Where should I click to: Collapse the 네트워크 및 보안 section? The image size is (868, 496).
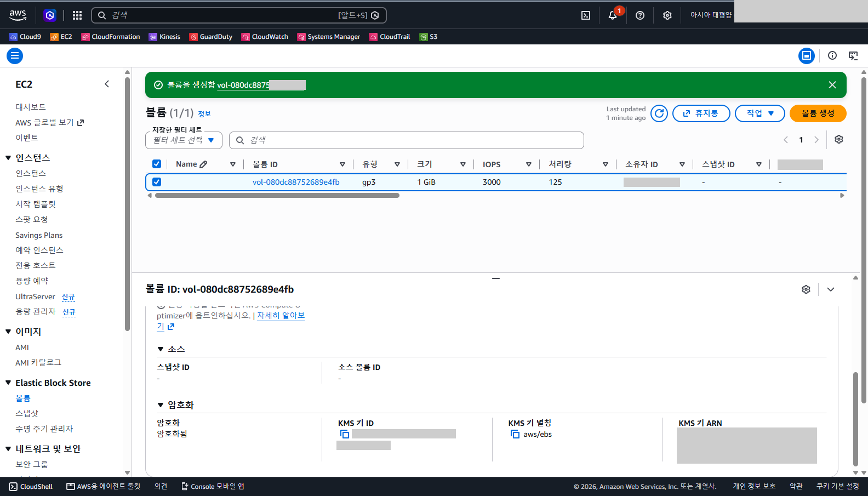click(x=8, y=449)
